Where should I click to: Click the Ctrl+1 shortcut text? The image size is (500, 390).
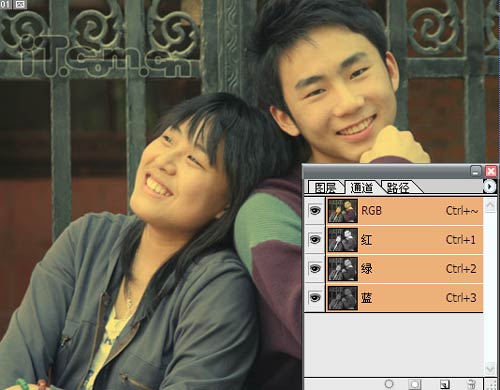(461, 240)
